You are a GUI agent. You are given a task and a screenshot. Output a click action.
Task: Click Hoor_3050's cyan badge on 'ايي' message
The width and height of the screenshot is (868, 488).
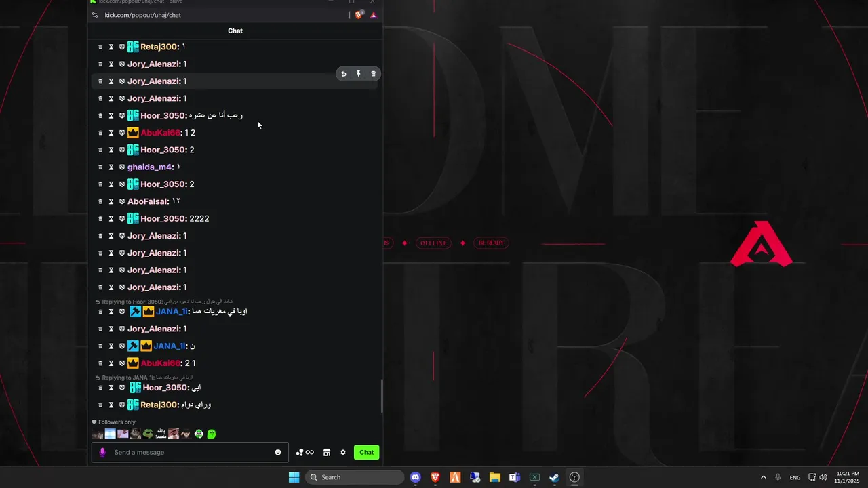135,388
